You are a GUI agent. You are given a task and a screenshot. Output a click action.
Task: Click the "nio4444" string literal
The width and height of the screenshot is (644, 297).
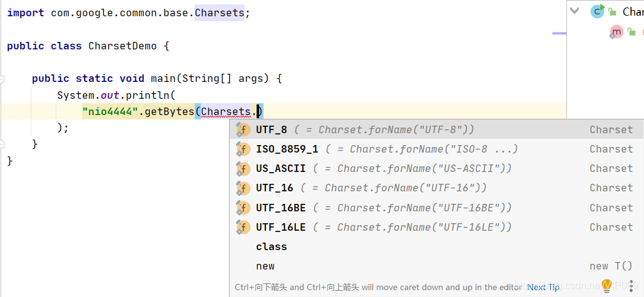[x=110, y=111]
